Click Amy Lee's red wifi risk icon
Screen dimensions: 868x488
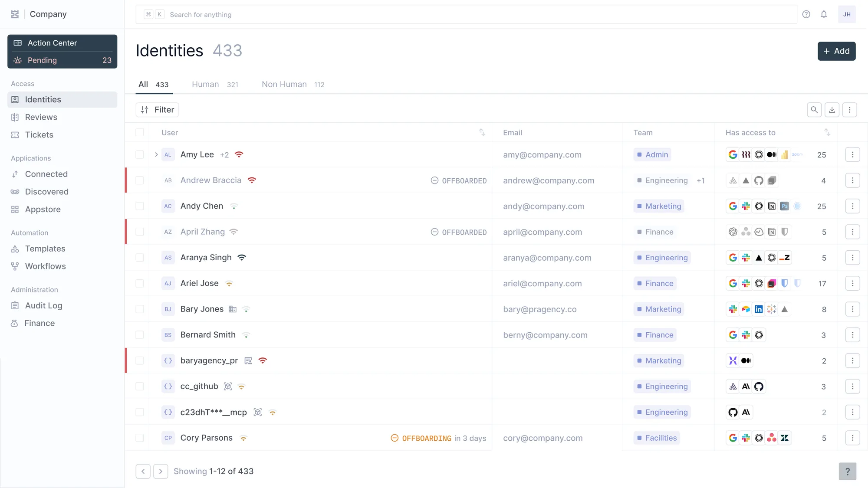(239, 154)
